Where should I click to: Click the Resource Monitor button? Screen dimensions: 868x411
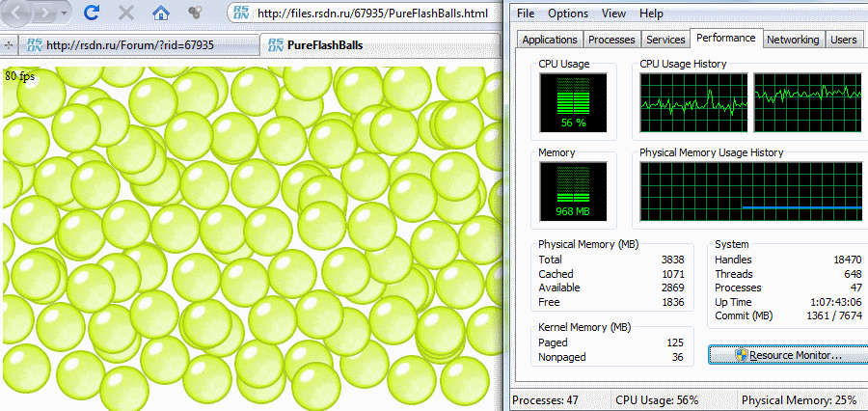coord(786,355)
